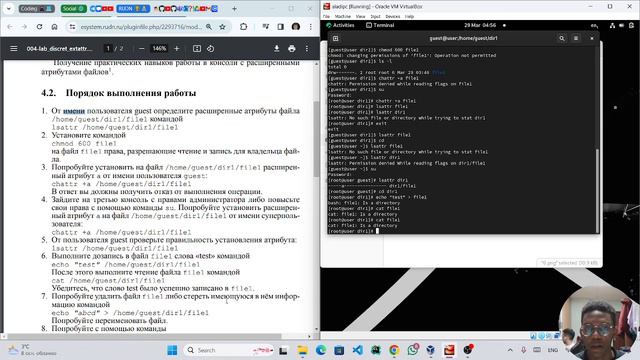Click the ENG language indicator
640x360 pixels.
tap(553, 350)
